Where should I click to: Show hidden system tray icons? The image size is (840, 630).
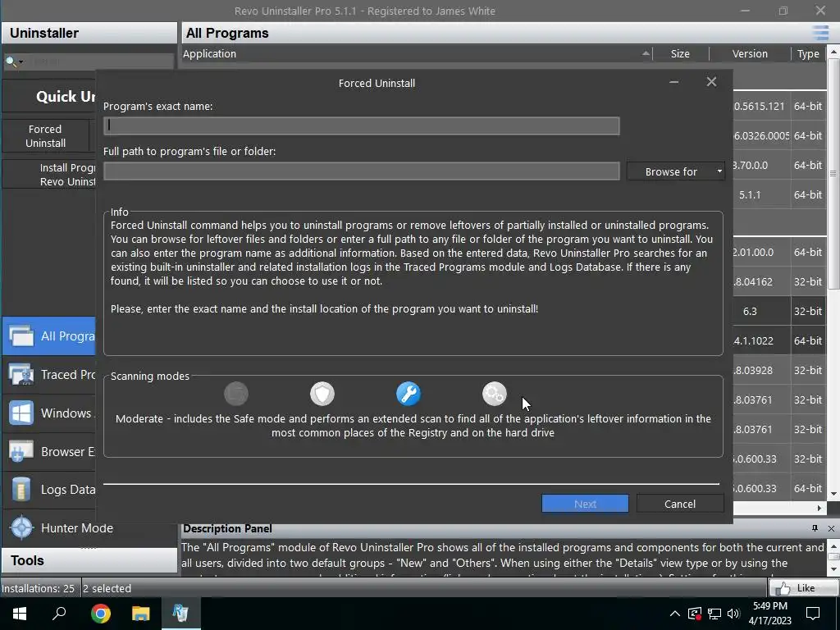pyautogui.click(x=675, y=614)
